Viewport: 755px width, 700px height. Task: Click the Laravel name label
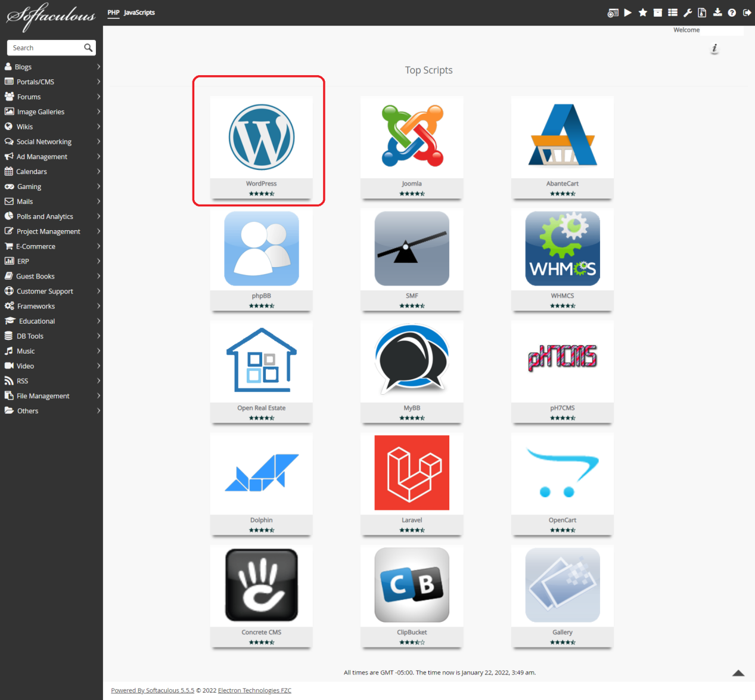tap(412, 520)
